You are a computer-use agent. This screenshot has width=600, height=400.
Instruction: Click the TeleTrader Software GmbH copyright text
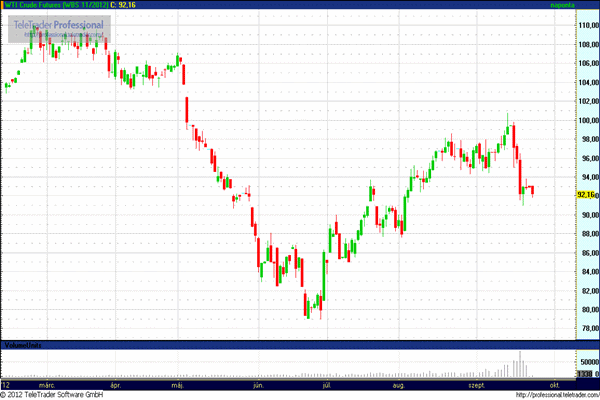tap(55, 395)
